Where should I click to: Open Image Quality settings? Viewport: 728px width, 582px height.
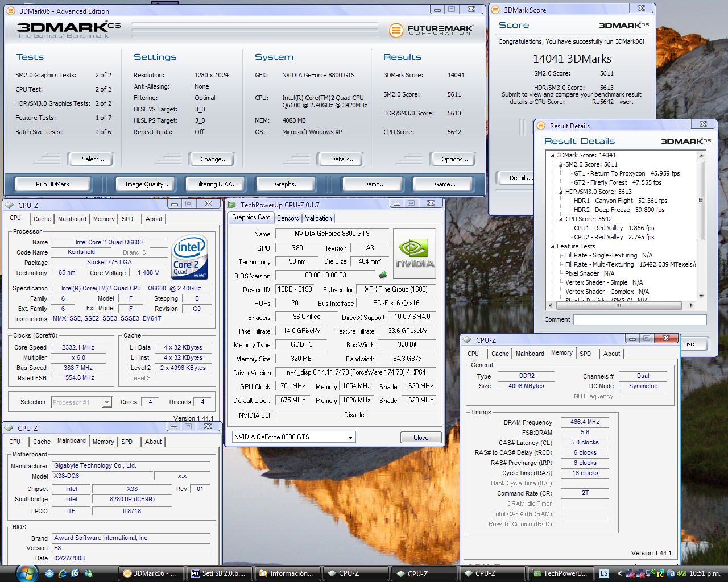coord(147,184)
